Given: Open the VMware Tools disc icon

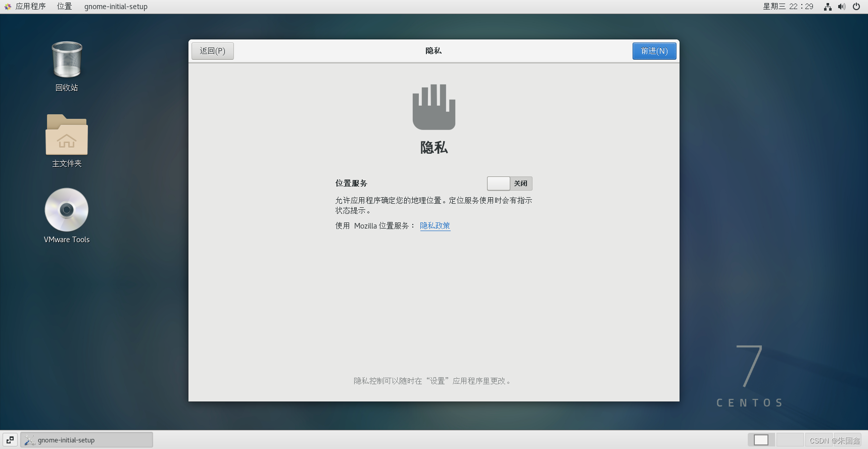Looking at the screenshot, I should pos(67,210).
